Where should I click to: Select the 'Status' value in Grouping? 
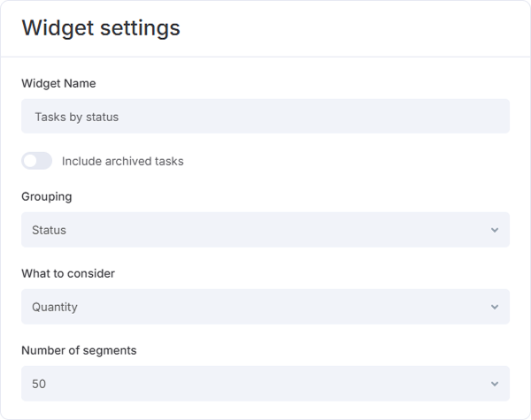[x=50, y=230]
